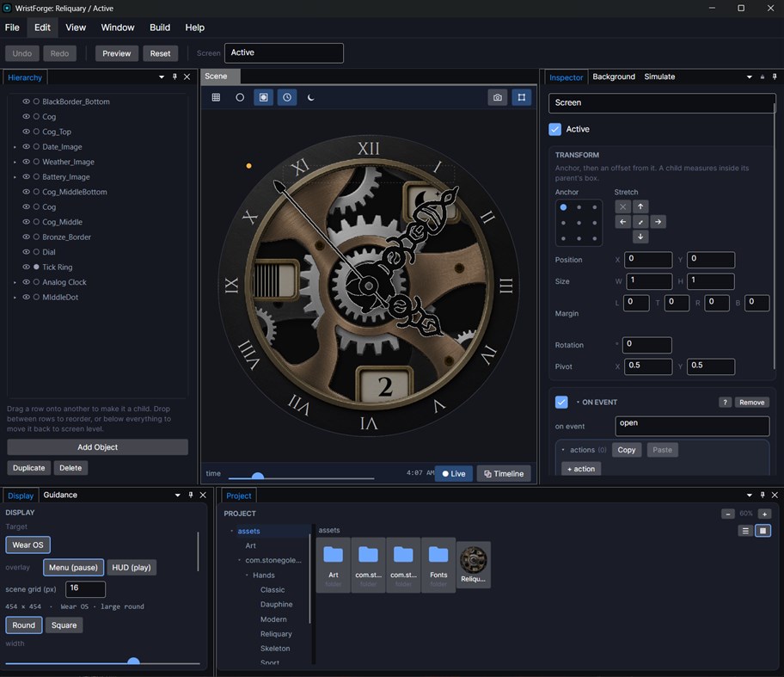Viewport: 784px width, 677px height.
Task: Expand the Date_Image hierarchy row
Action: [15, 147]
